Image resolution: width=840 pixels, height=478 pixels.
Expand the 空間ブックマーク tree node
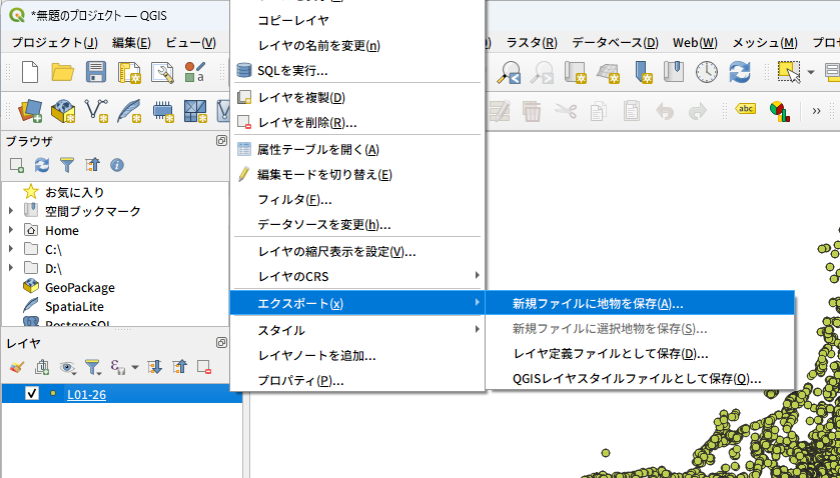point(11,211)
